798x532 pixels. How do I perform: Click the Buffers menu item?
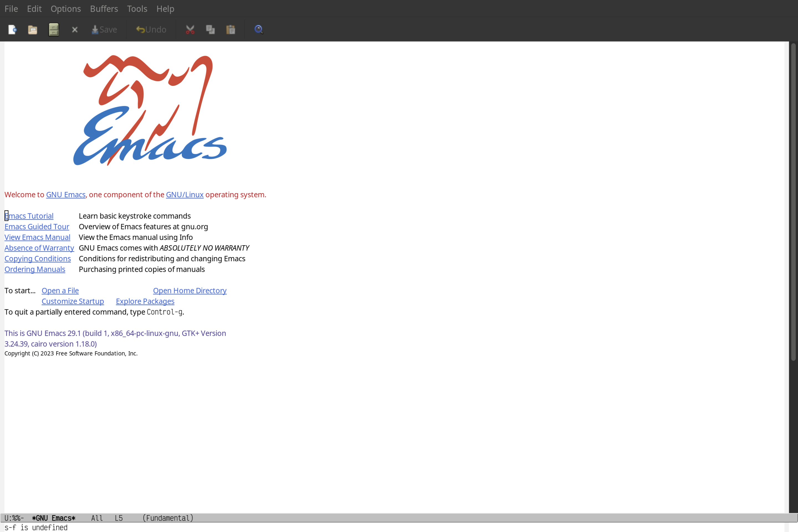pyautogui.click(x=104, y=8)
